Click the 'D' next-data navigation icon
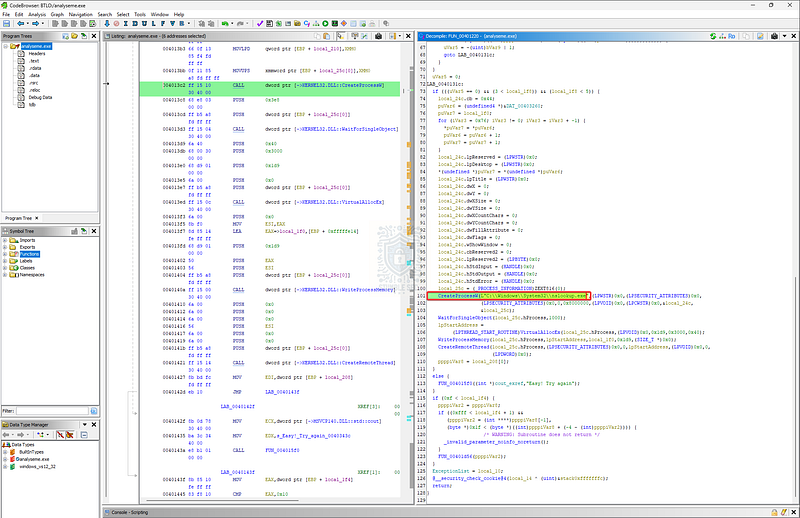 pyautogui.click(x=135, y=23)
